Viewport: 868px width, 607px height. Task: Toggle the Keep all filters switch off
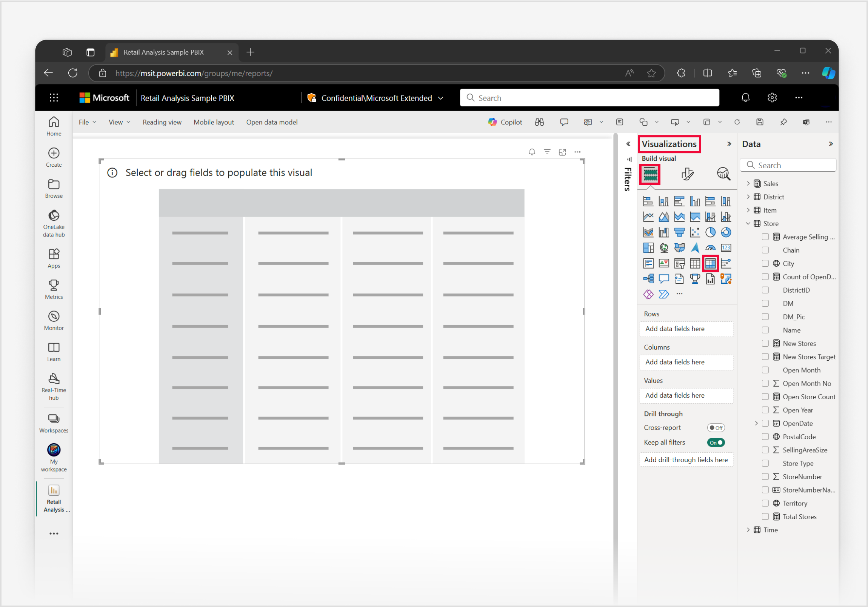[716, 442]
